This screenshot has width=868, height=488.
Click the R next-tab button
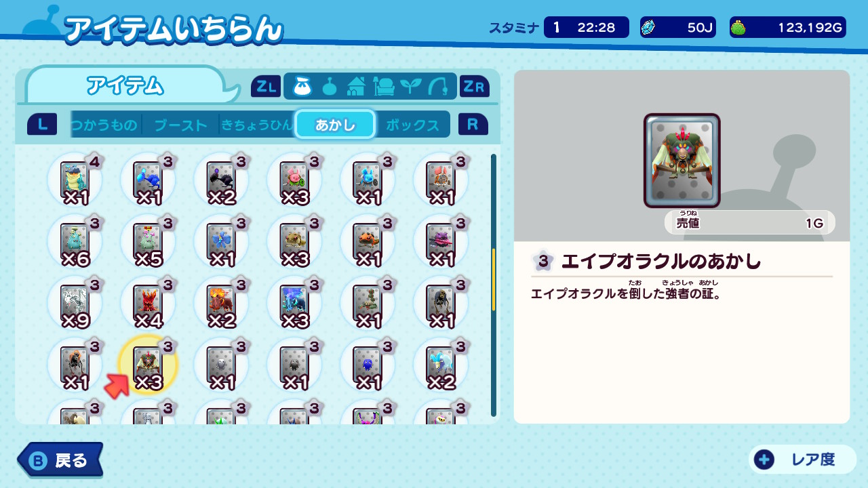click(x=473, y=124)
